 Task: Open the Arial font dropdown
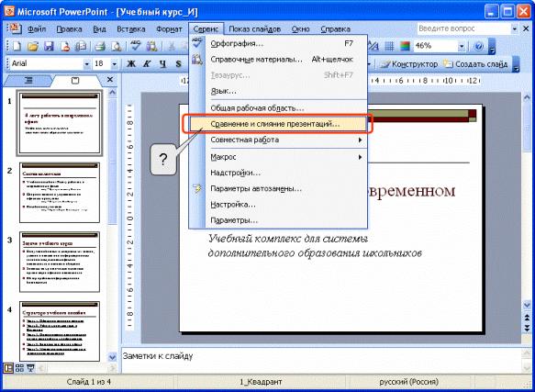[x=86, y=64]
